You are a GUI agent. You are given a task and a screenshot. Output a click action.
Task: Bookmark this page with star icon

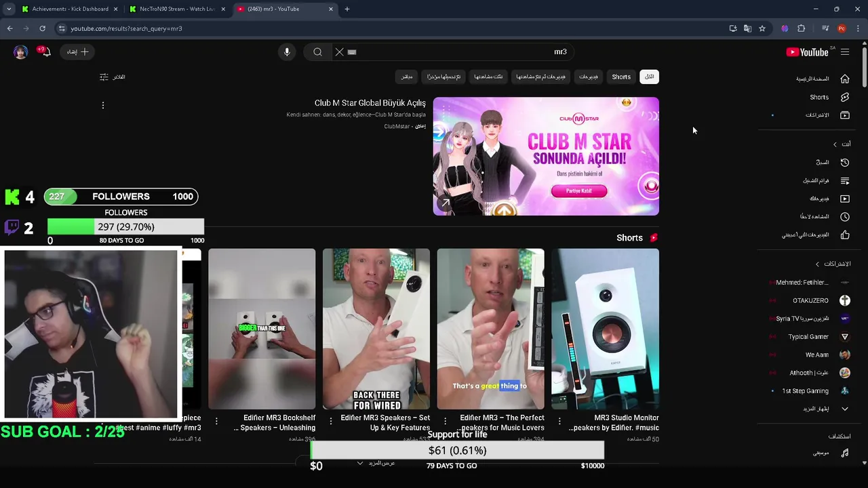762,28
